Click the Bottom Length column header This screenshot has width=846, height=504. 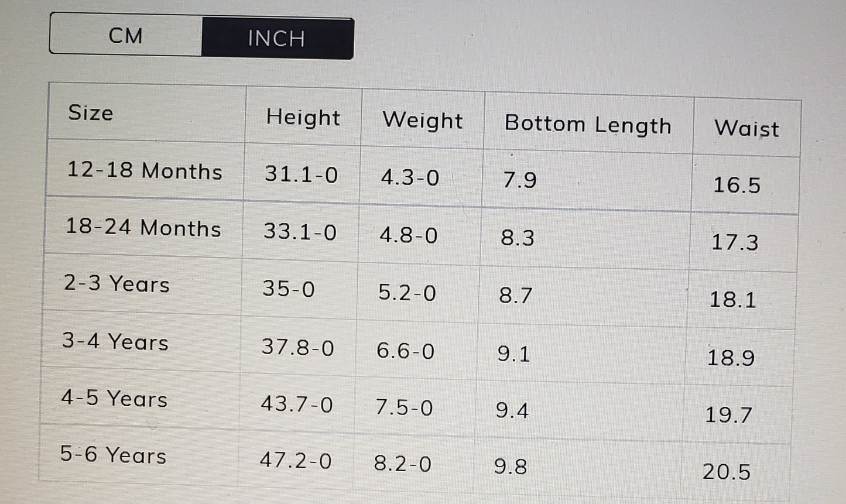[x=588, y=125]
